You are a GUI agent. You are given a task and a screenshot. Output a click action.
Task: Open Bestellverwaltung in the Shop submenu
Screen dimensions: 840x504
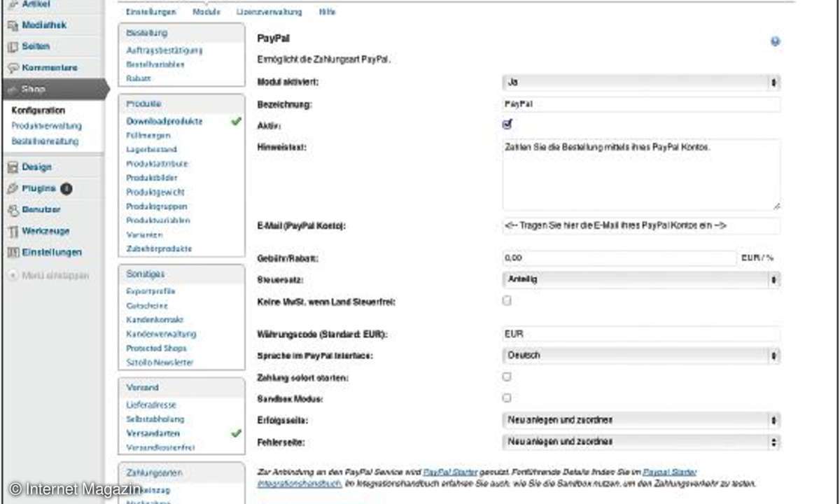coord(45,141)
